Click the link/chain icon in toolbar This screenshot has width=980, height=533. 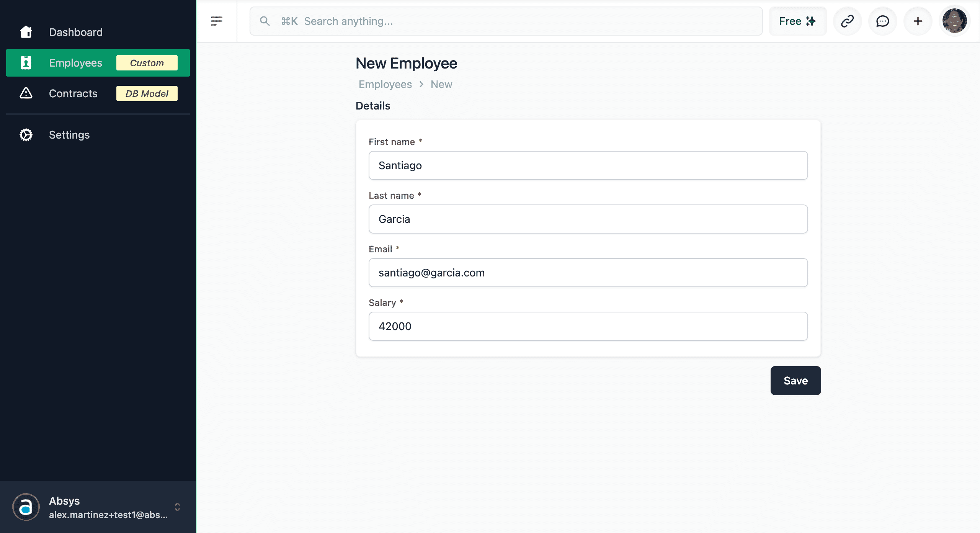pos(846,21)
